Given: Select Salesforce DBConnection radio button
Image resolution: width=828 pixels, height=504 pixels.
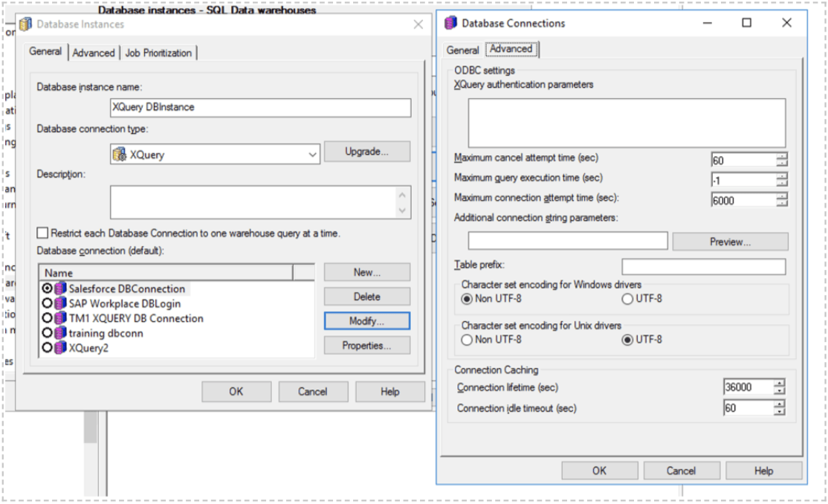Looking at the screenshot, I should pos(47,288).
